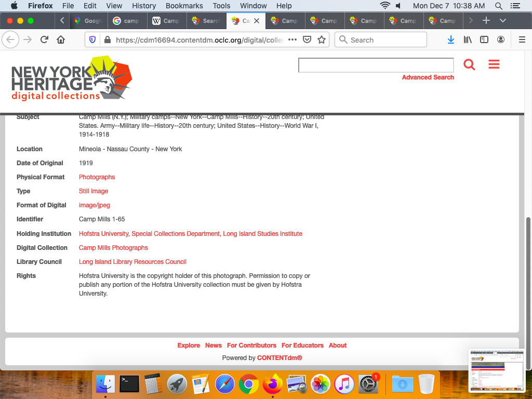The image size is (532, 399).
Task: Open the Advanced Search link
Action: click(x=428, y=77)
